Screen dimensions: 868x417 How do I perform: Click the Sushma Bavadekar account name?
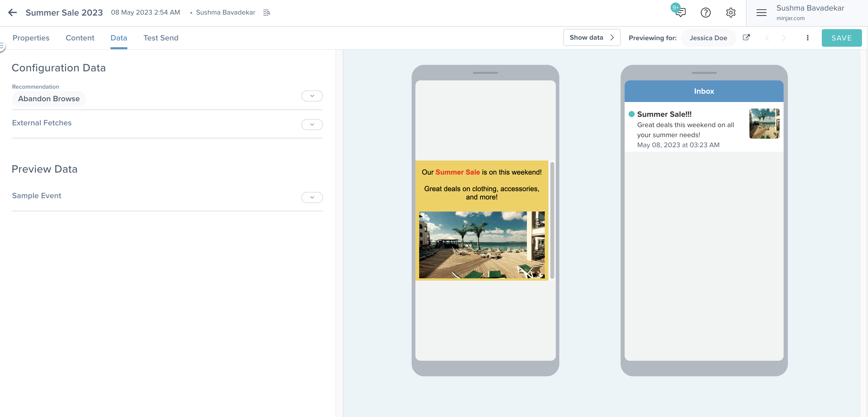pyautogui.click(x=810, y=8)
